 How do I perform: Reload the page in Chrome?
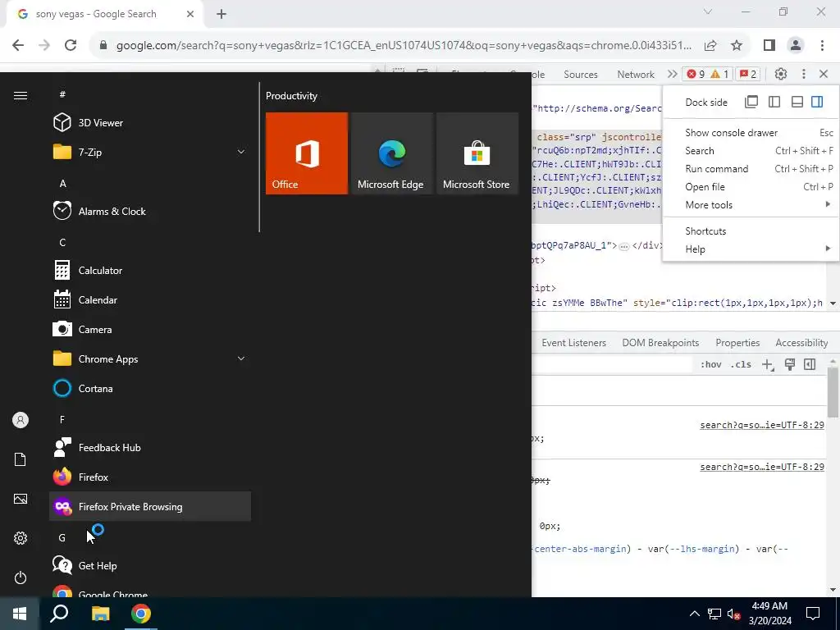tap(71, 46)
